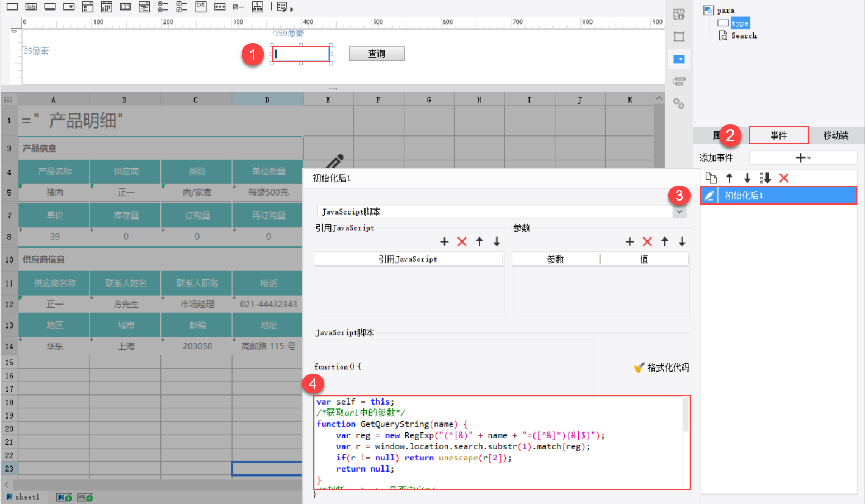Select the cell 产品明细 title
The width and height of the screenshot is (865, 504).
click(160, 121)
